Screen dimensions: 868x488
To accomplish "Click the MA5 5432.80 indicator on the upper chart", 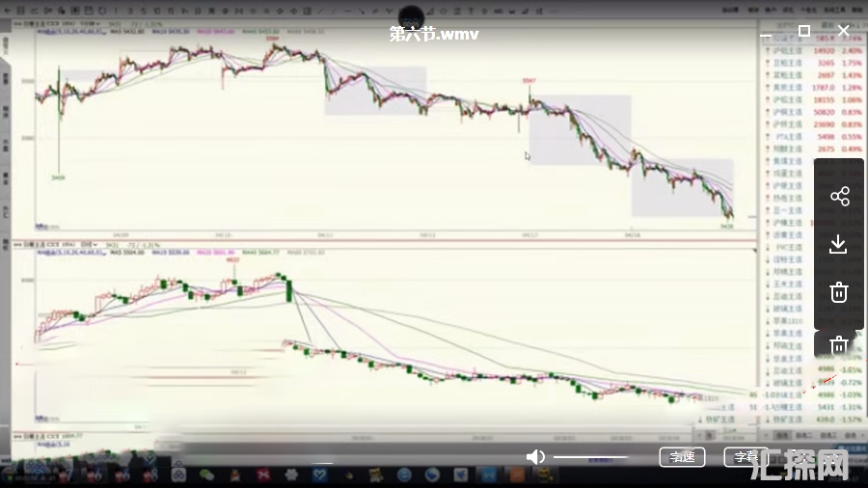I will (127, 32).
